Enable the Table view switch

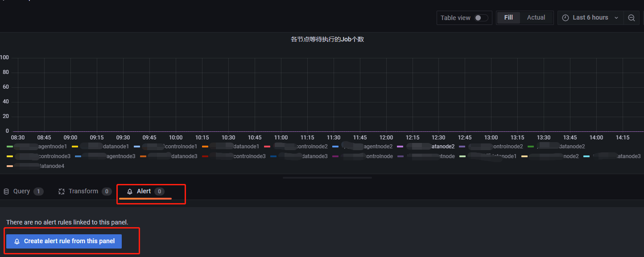pos(481,18)
